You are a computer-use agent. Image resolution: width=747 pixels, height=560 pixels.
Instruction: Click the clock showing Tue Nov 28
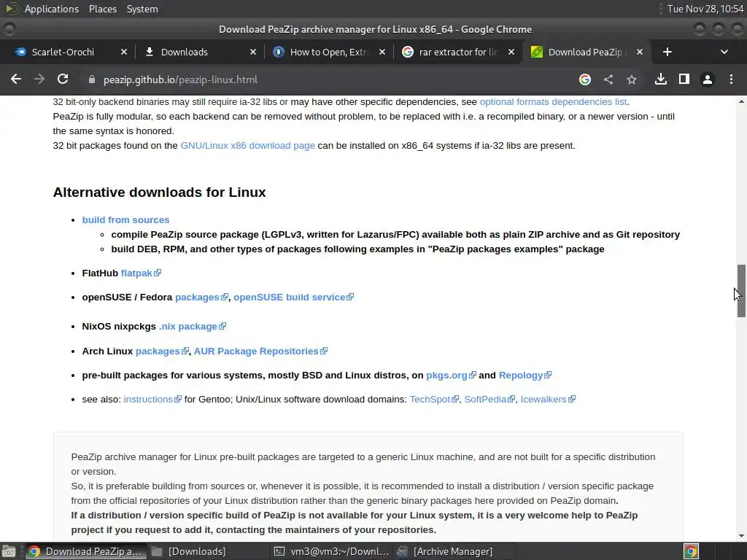[x=705, y=9]
